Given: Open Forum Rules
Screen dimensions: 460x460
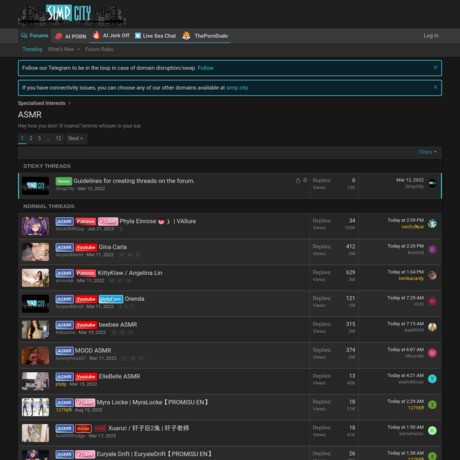Looking at the screenshot, I should pyautogui.click(x=99, y=49).
